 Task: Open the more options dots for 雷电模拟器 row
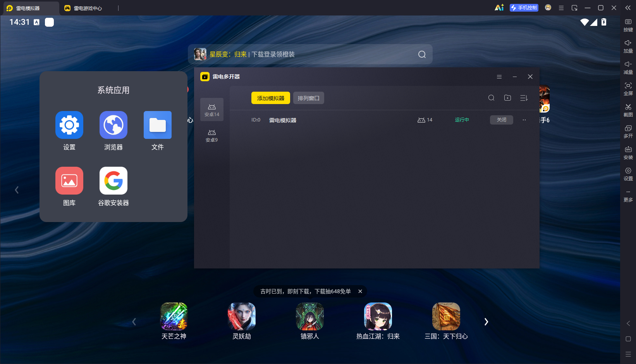524,120
